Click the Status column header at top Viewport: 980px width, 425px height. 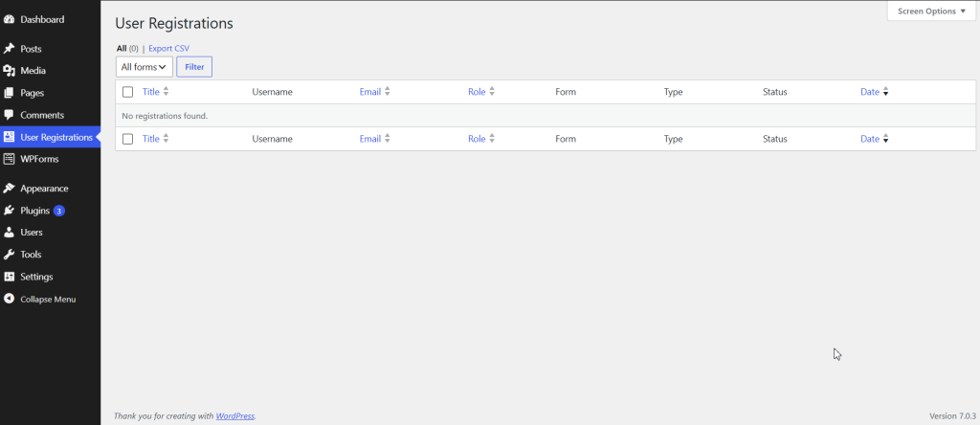click(775, 92)
